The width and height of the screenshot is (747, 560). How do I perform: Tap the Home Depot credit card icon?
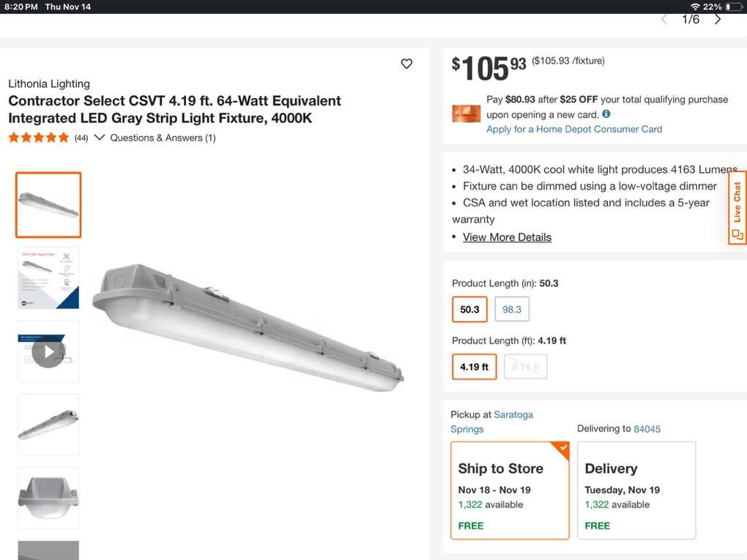466,113
